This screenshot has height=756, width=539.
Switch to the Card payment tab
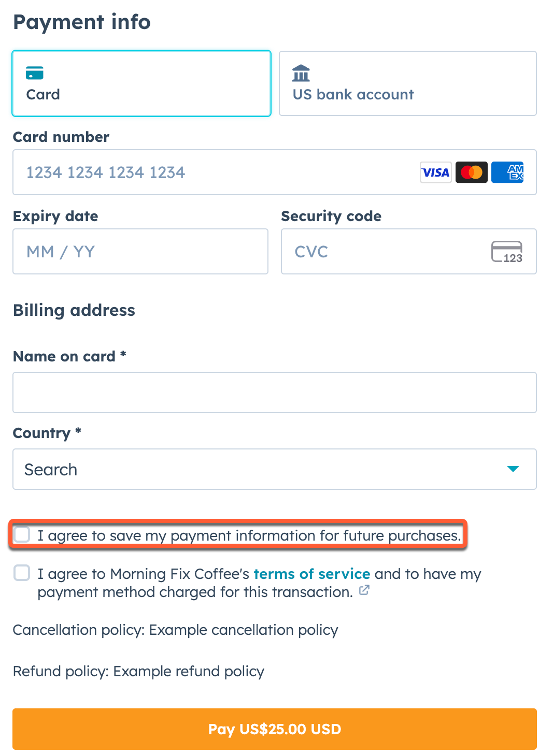(x=141, y=83)
